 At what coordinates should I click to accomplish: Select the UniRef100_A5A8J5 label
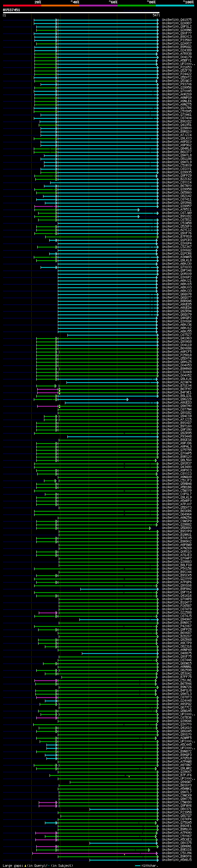point(177,860)
